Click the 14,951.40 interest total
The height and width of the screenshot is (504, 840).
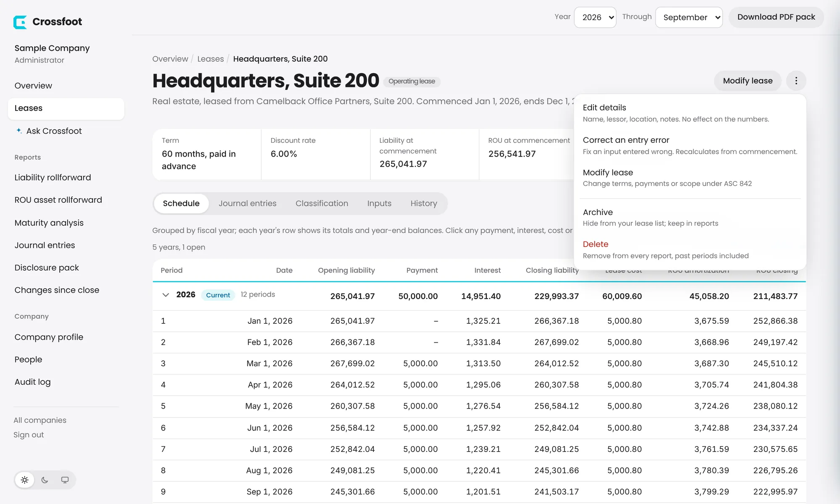click(x=481, y=296)
